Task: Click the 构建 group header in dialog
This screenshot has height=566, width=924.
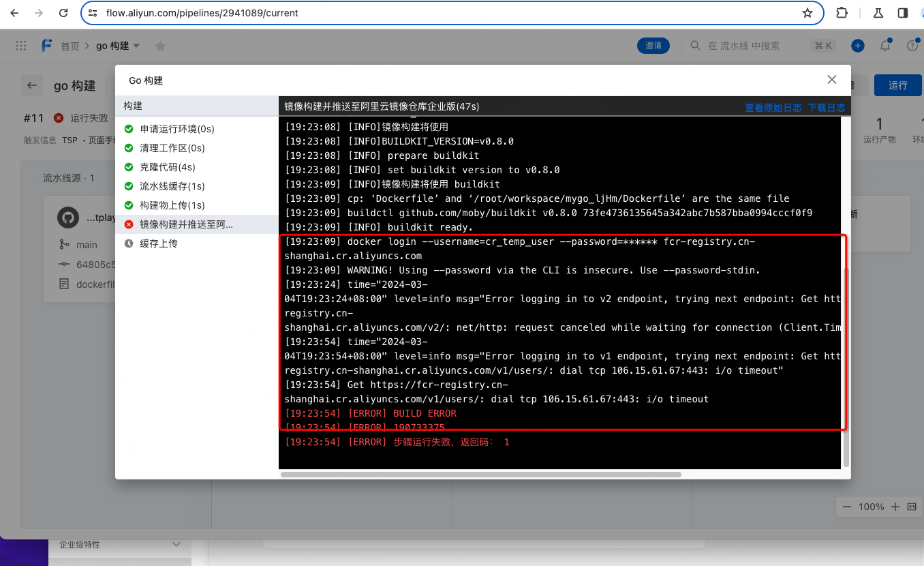Action: pyautogui.click(x=197, y=106)
